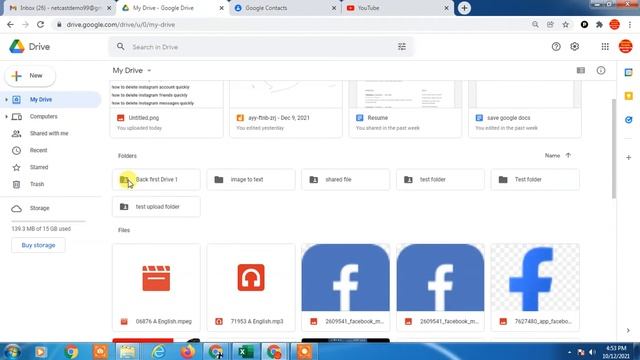Get add-ons plus icon in side panel
The height and width of the screenshot is (360, 640).
pyautogui.click(x=629, y=157)
